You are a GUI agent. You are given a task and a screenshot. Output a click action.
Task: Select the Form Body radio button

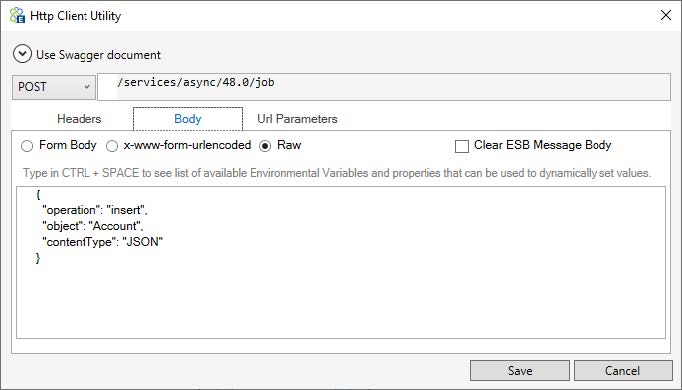pyautogui.click(x=27, y=146)
